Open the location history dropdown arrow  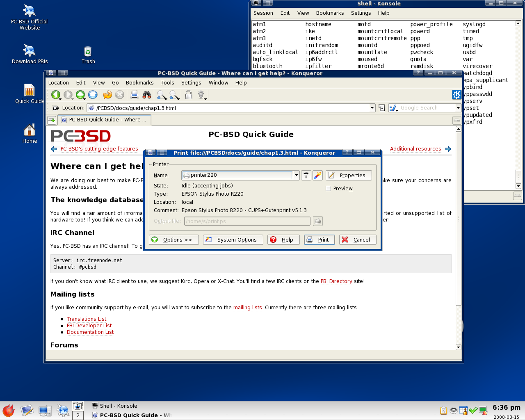pos(372,108)
